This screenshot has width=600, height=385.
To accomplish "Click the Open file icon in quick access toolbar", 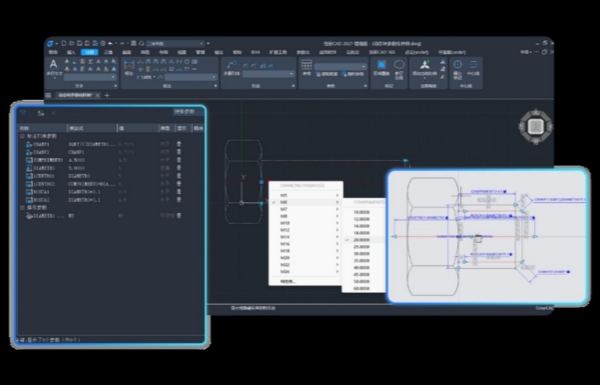I will click(72, 43).
